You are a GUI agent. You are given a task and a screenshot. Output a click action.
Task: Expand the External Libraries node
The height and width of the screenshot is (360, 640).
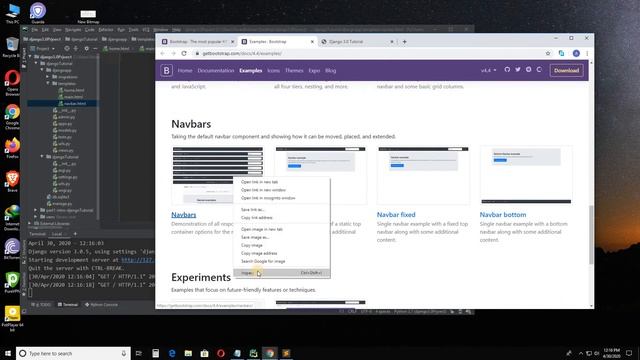tap(30, 224)
